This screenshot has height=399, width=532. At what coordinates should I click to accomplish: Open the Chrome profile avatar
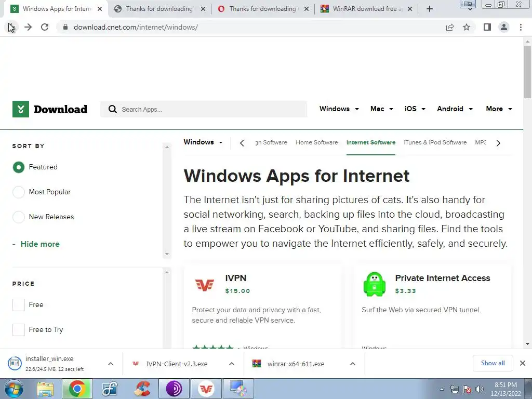[x=504, y=27]
